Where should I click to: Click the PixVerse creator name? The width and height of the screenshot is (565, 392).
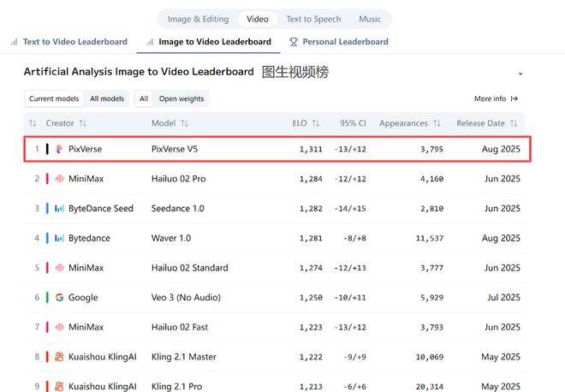pyautogui.click(x=85, y=149)
